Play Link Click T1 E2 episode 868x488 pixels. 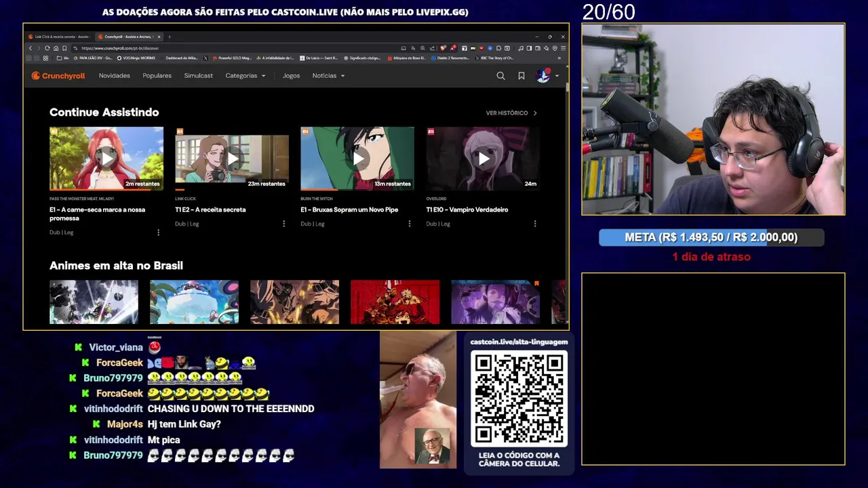232,159
